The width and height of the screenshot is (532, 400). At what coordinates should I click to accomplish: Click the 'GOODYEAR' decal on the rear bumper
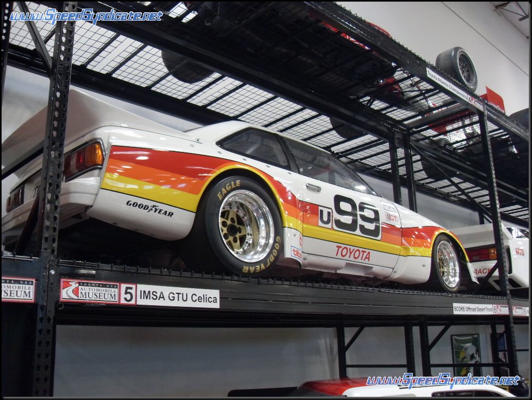click(x=149, y=209)
